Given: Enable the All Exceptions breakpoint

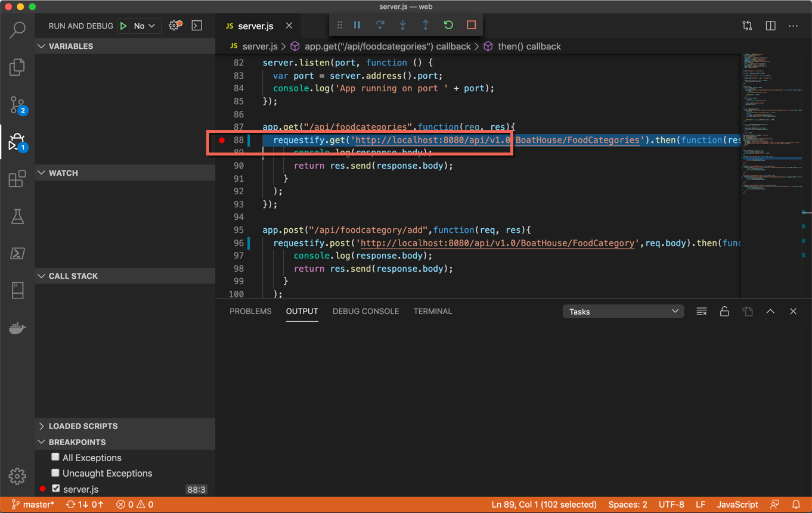Looking at the screenshot, I should [x=55, y=457].
